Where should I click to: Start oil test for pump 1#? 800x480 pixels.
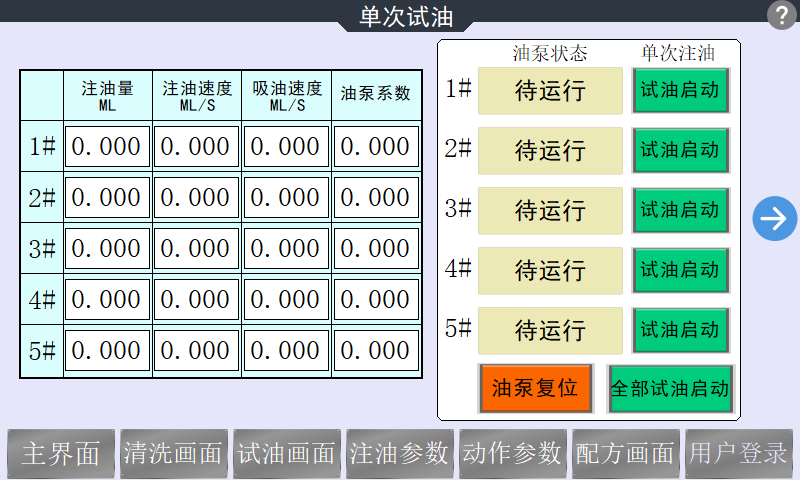point(680,90)
